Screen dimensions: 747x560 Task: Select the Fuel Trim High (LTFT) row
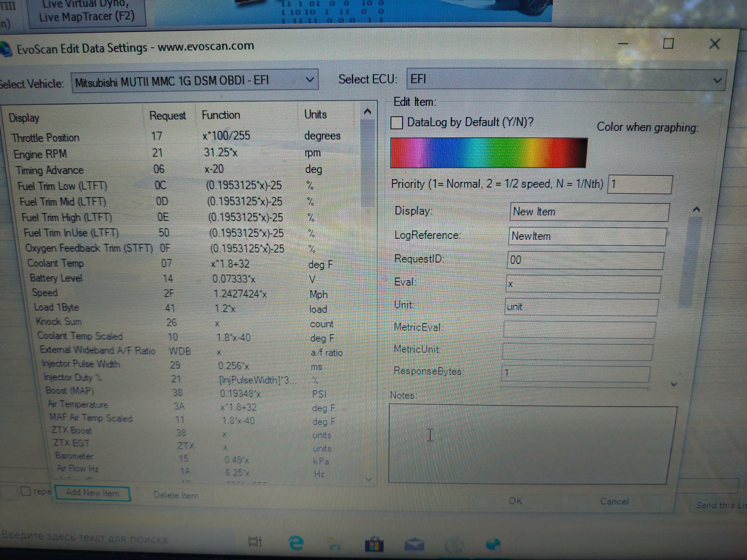[x=189, y=217]
